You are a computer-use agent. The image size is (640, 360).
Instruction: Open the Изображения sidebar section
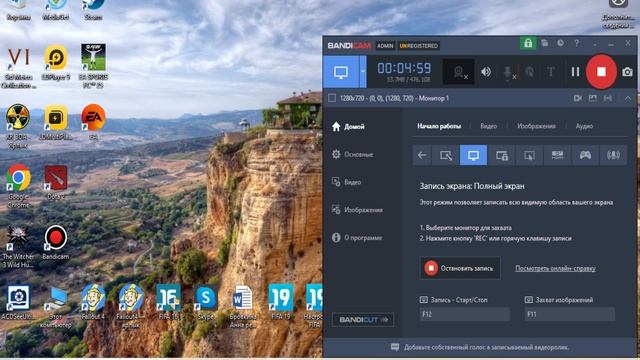tap(357, 210)
